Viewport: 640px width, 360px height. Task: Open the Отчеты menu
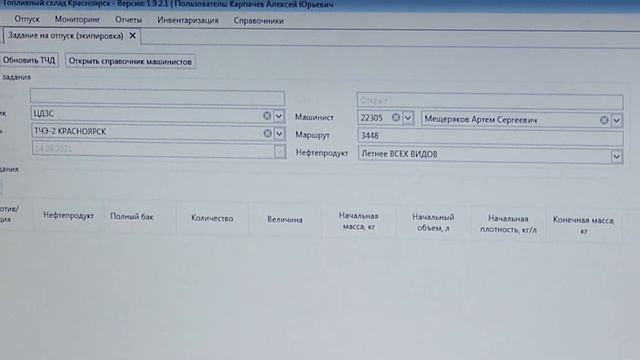pyautogui.click(x=129, y=20)
